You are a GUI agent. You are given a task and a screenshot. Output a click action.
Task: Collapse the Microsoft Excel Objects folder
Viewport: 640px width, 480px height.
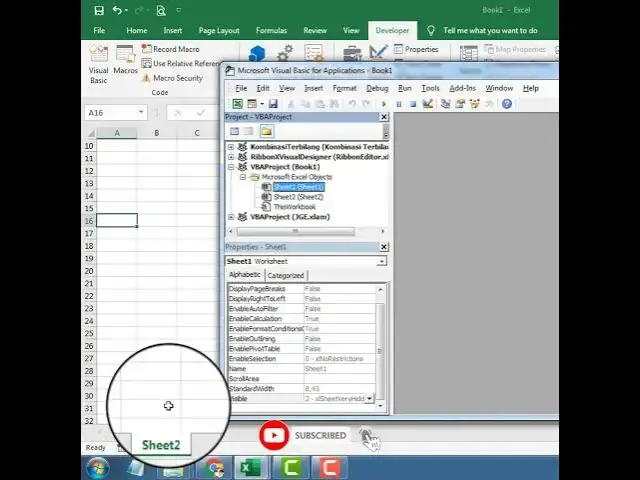tap(243, 177)
